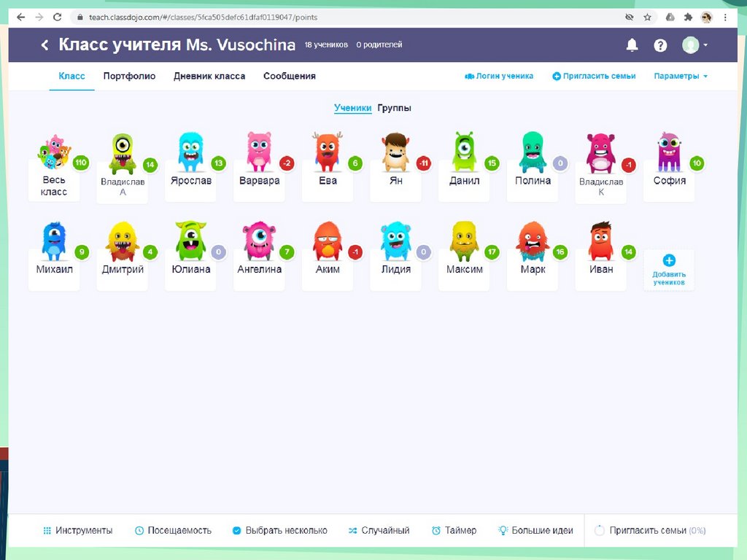This screenshot has height=560, width=747.
Task: Click the Добавить учеников button
Action: (x=669, y=270)
